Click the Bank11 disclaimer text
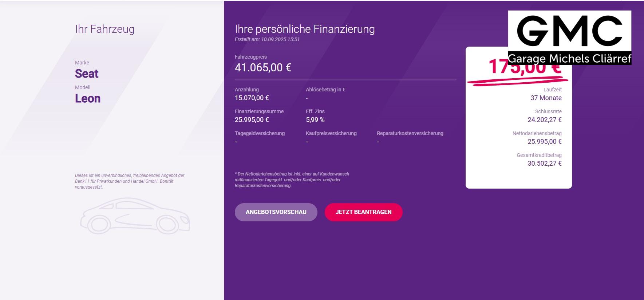 (x=130, y=181)
